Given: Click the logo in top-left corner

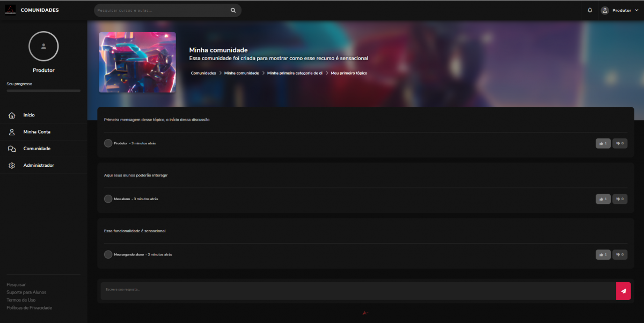Looking at the screenshot, I should (10, 10).
